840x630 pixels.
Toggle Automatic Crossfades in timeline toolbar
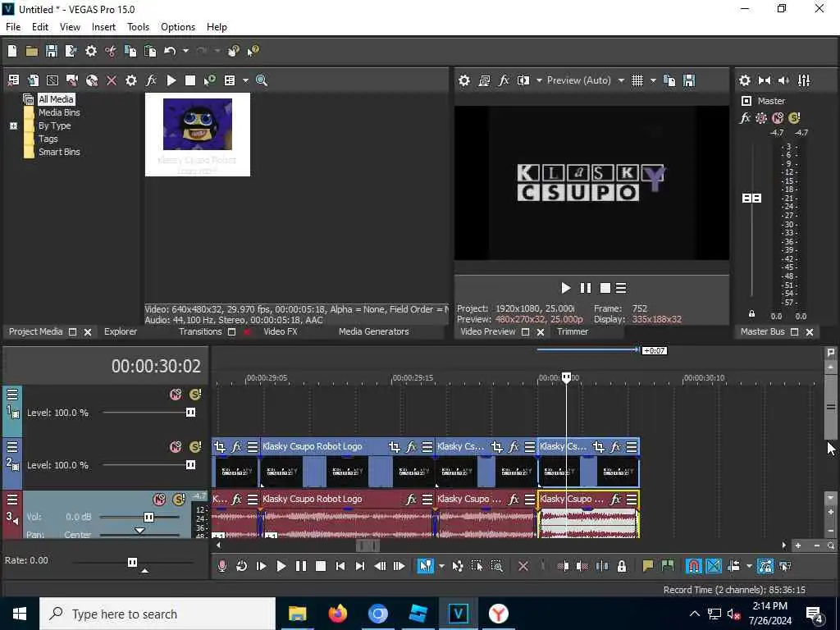point(714,566)
